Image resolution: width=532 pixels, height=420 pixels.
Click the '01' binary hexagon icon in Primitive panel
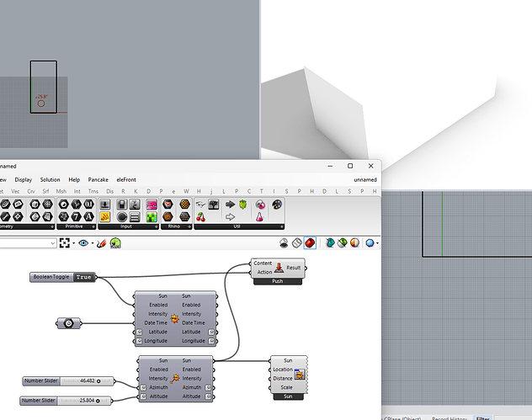coord(89,205)
